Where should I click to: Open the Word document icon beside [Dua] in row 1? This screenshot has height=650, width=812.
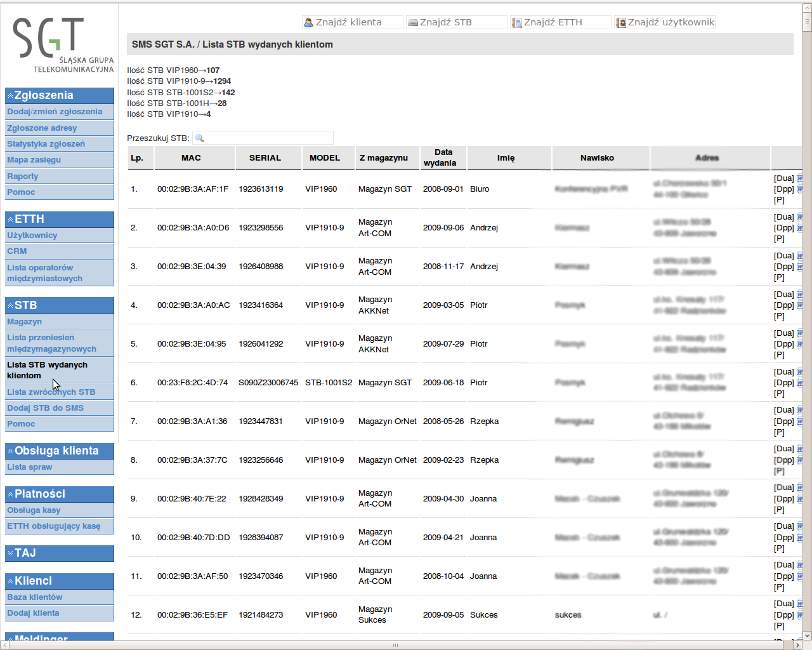coord(799,178)
